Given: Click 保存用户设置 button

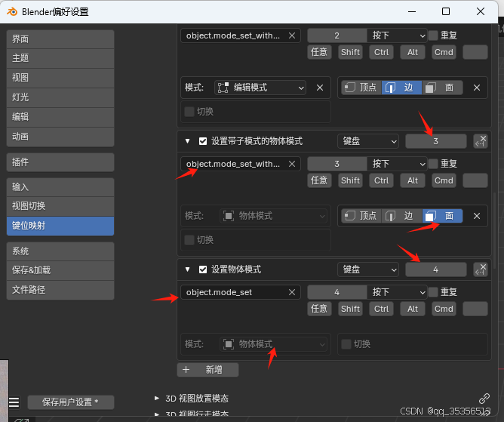Looking at the screenshot, I should (71, 402).
